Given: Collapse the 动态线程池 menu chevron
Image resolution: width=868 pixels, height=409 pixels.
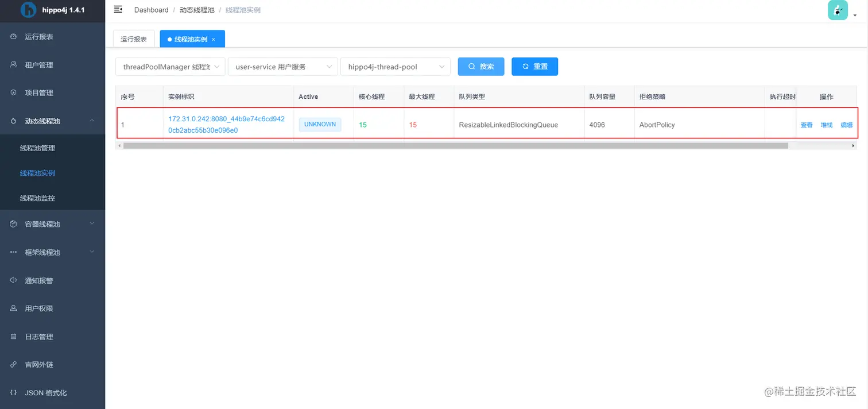Looking at the screenshot, I should pyautogui.click(x=92, y=121).
